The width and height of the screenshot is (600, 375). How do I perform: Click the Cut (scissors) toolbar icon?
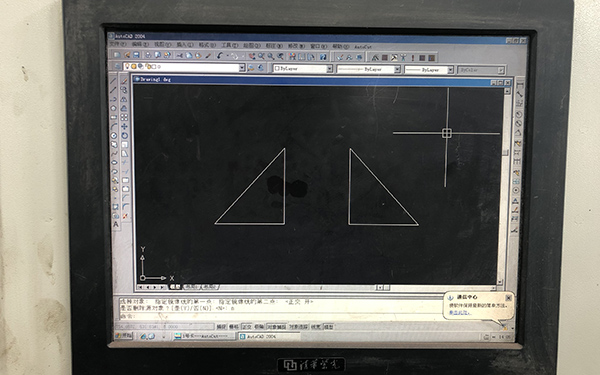click(x=179, y=55)
